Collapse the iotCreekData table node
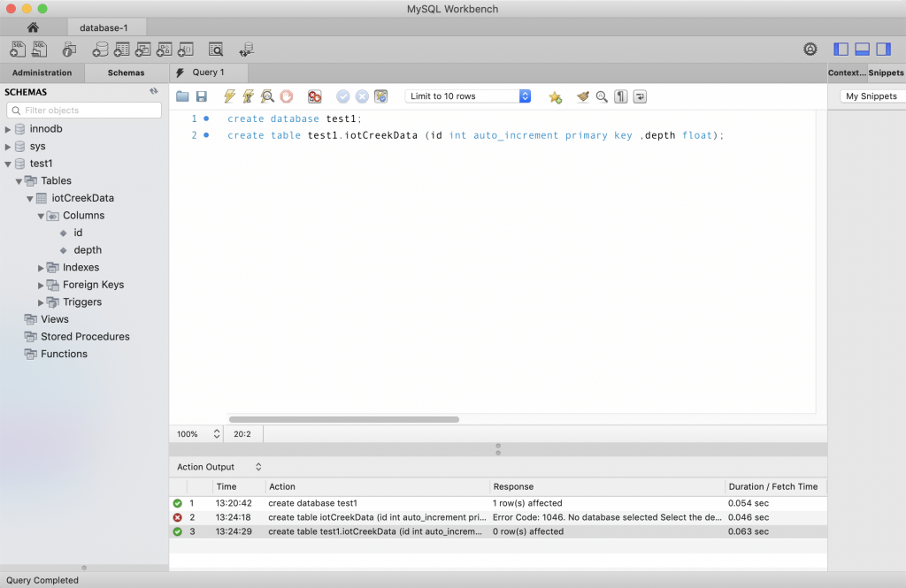The width and height of the screenshot is (906, 588). (x=29, y=199)
